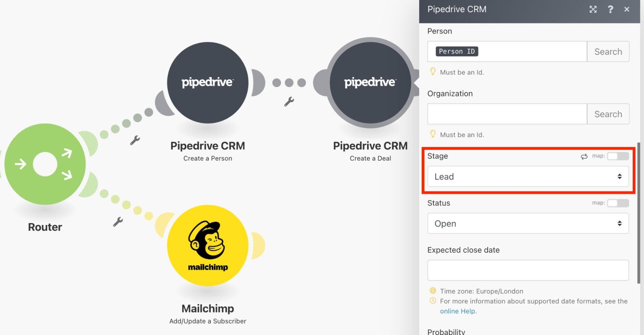
Task: Click the Router module icon
Action: pyautogui.click(x=45, y=164)
